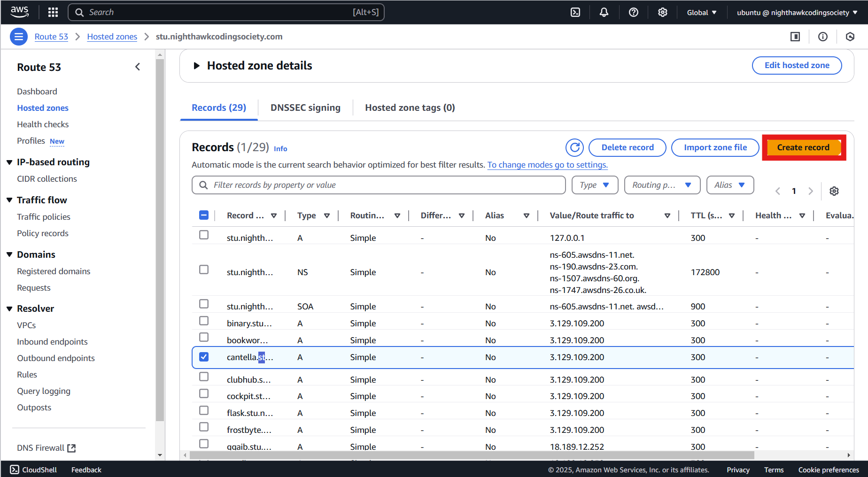Sort by TTL column
Viewport: 868px width, 477px height.
pyautogui.click(x=732, y=215)
